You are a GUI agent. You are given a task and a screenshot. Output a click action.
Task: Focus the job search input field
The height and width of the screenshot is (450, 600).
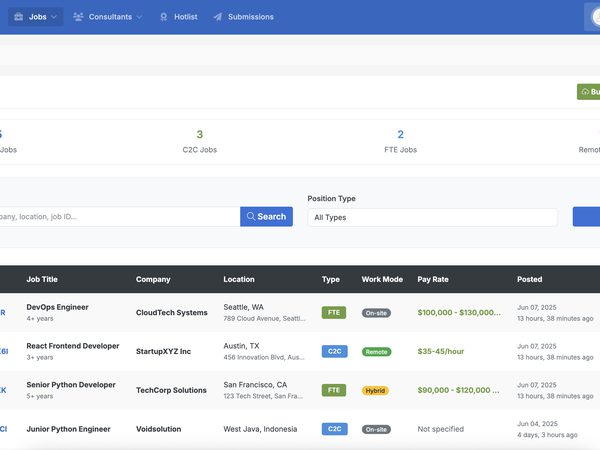(120, 217)
